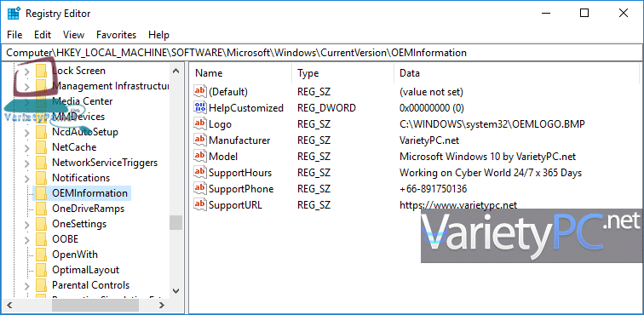Select the OneDriveRamps tree key

tap(88, 209)
